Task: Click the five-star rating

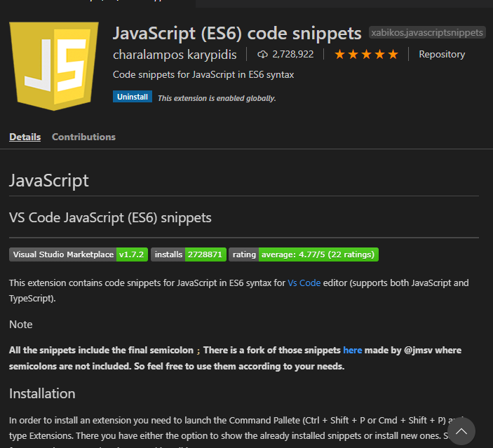Action: (366, 55)
